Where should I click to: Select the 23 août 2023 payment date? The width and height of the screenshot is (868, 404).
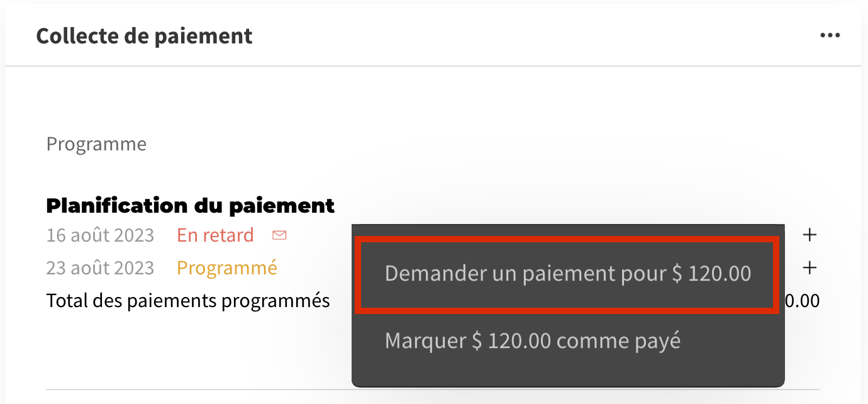[x=100, y=268]
